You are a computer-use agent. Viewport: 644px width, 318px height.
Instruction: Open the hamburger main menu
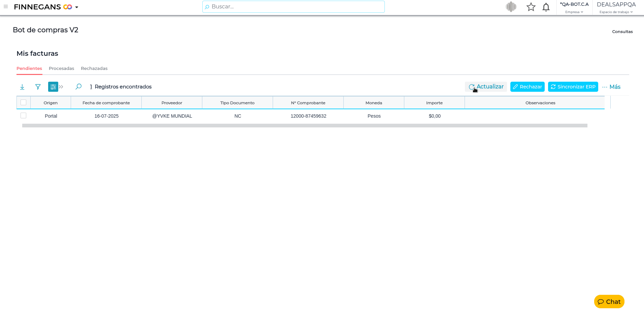(6, 7)
